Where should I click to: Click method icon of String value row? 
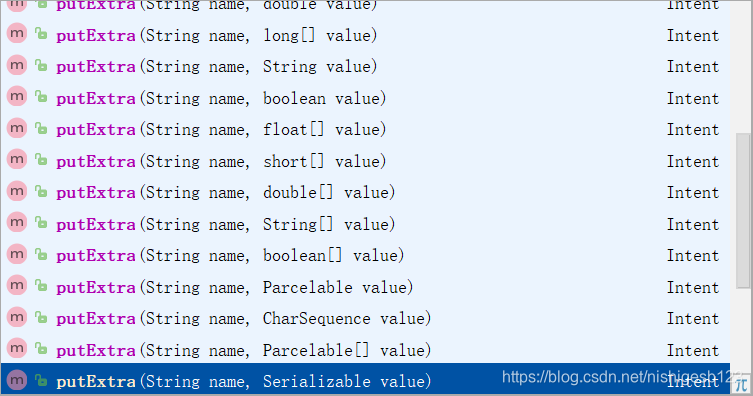17,65
